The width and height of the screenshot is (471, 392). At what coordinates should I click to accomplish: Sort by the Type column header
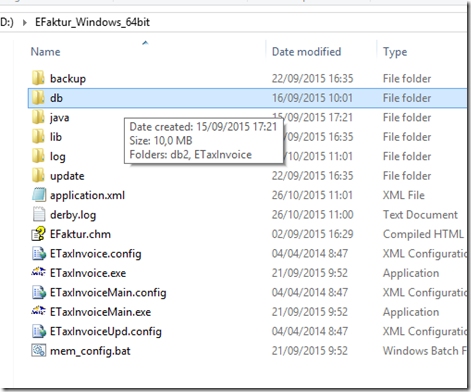395,52
